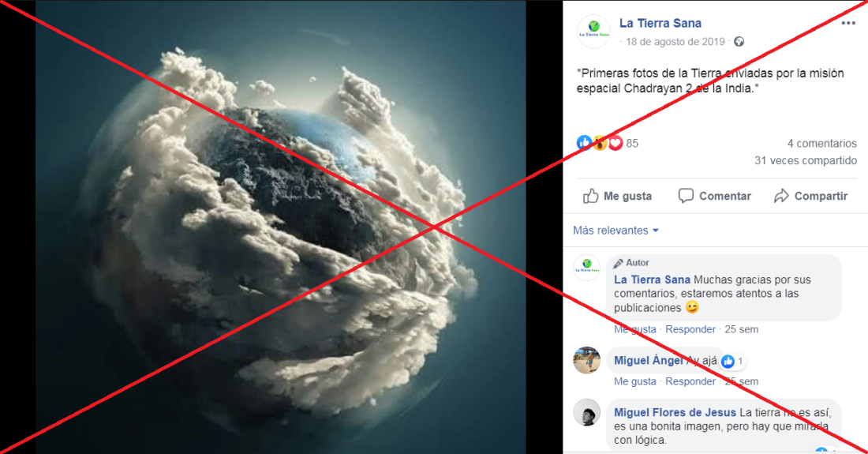Click the red heart reaction icon
The width and height of the screenshot is (868, 454).
click(x=615, y=144)
